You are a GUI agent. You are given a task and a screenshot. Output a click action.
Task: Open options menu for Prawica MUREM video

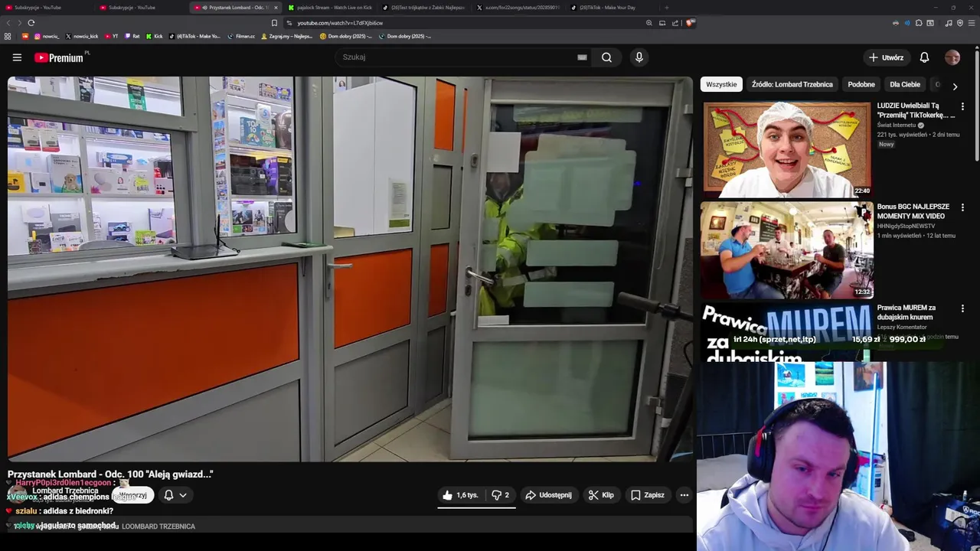962,308
